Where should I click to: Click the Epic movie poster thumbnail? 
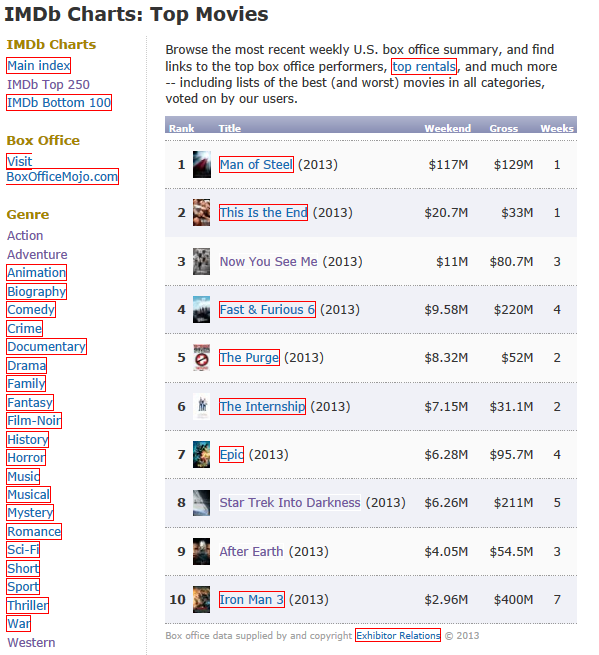(x=201, y=454)
